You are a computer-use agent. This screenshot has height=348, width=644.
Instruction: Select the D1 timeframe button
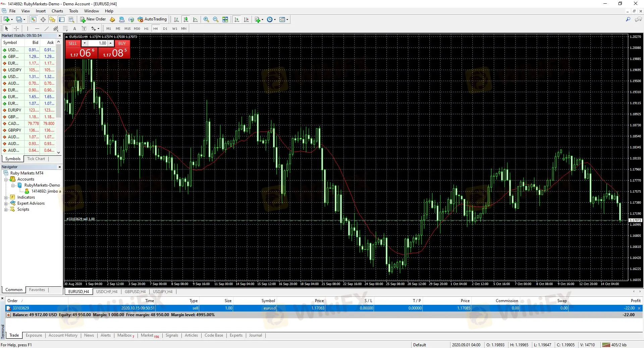tap(165, 29)
